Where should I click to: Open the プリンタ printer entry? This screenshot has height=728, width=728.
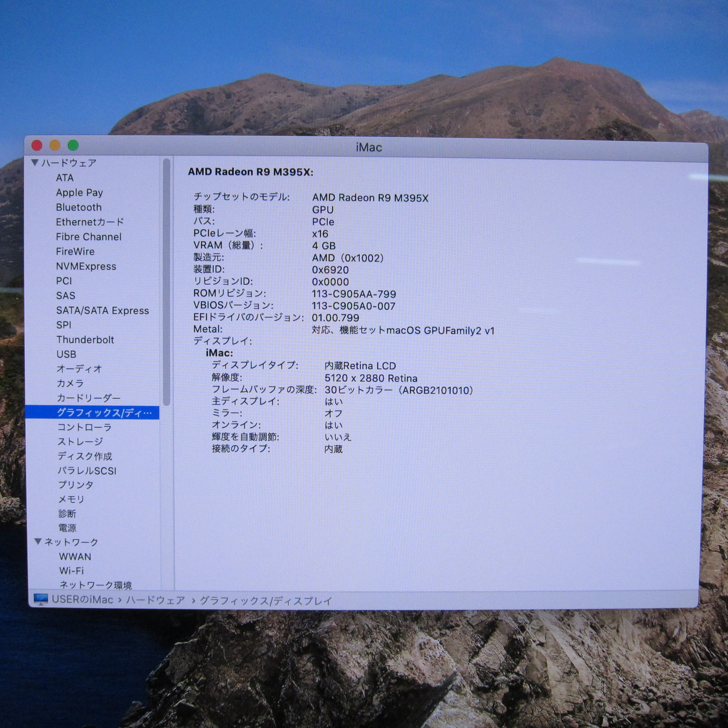point(76,485)
